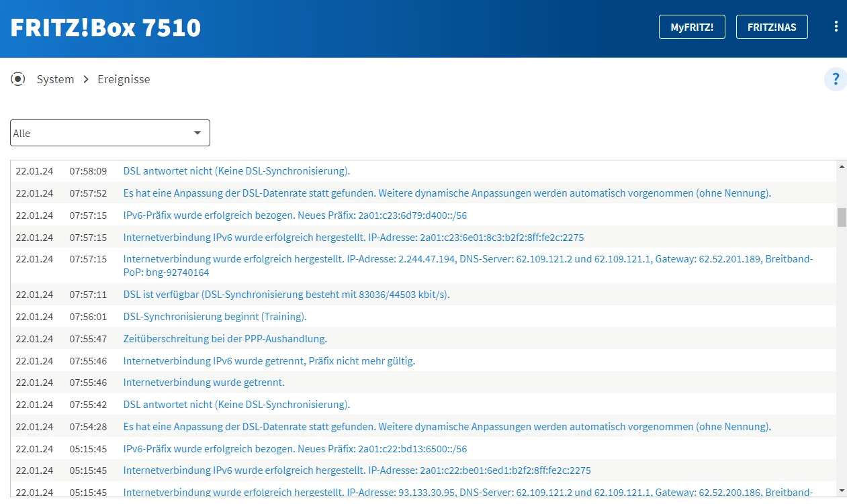The image size is (847, 504).
Task: Open 07:55:42 DSL antwortet nicht event
Action: click(236, 405)
